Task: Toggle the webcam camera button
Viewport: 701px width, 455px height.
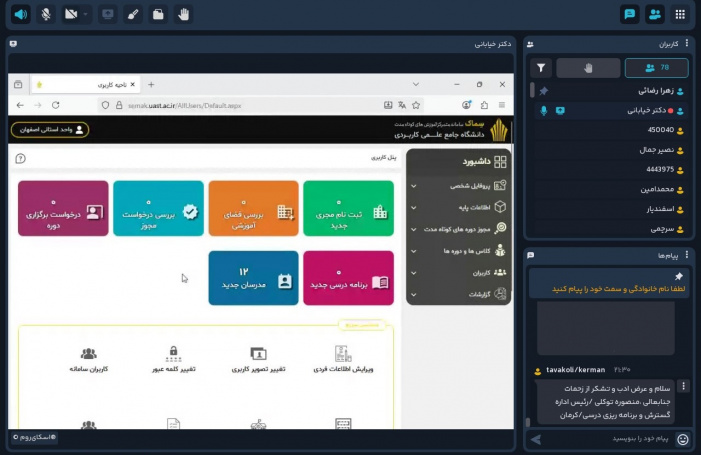Action: (x=71, y=14)
